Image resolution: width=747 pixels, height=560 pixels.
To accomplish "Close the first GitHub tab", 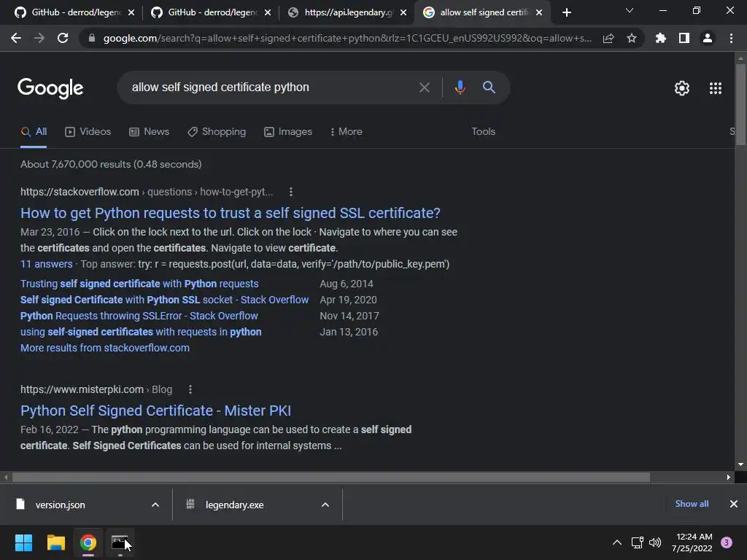I will pos(131,13).
